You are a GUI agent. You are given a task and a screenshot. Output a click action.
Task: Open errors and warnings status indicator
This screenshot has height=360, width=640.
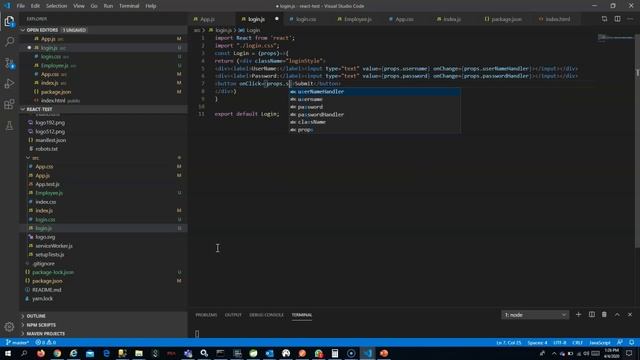click(x=45, y=342)
